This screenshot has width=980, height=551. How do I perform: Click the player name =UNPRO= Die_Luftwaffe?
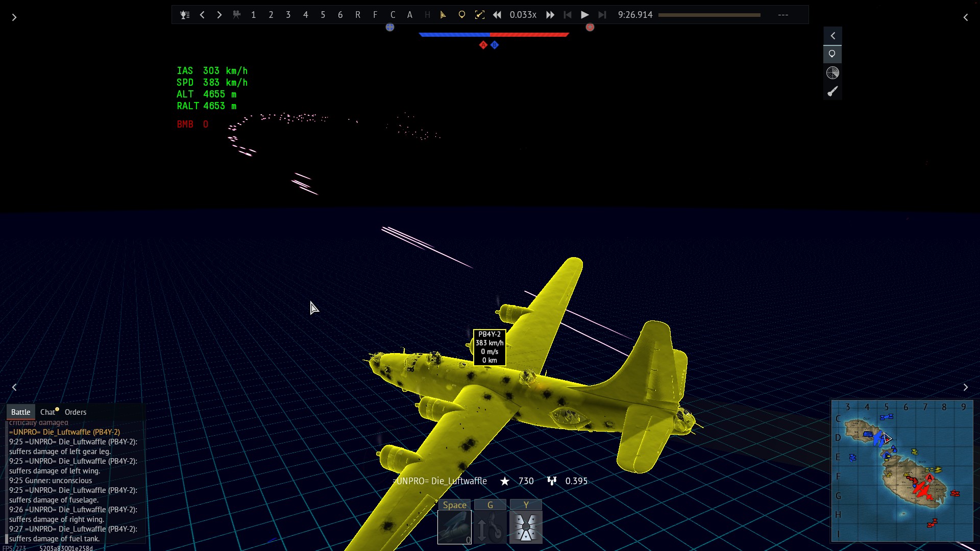(x=440, y=481)
